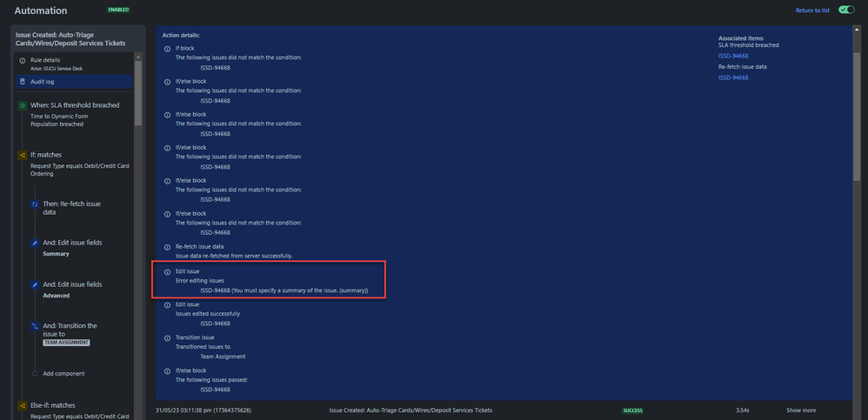This screenshot has height=420, width=868.
Task: Click Issue data re-fetched from server successfully text
Action: (234, 256)
